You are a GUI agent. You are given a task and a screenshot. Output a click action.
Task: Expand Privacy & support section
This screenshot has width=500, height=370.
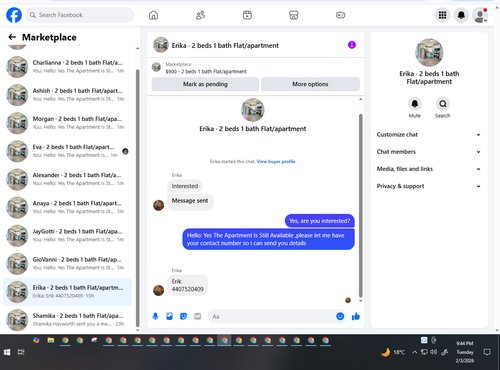pos(429,186)
